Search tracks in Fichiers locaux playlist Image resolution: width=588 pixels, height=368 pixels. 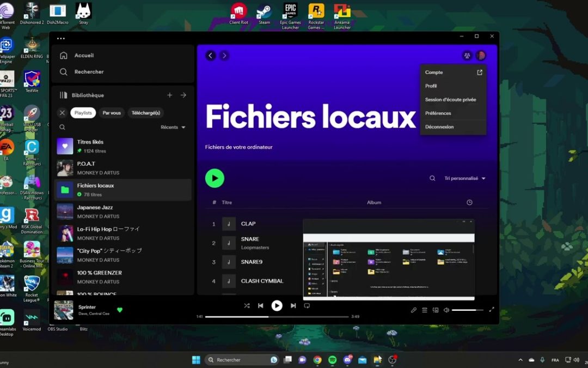coord(432,178)
